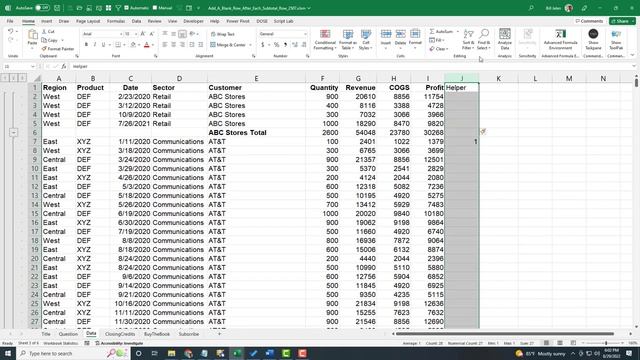Open the Comments pane
Viewport: 640px width, 360px height.
(589, 21)
